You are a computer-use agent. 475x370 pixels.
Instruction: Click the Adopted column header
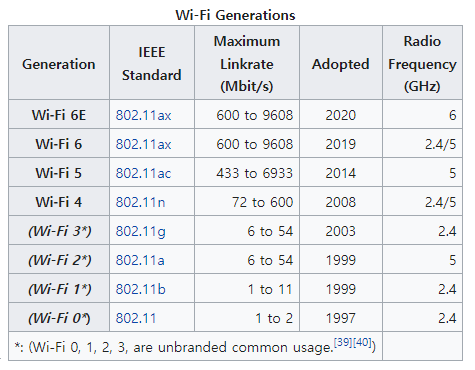tap(341, 64)
